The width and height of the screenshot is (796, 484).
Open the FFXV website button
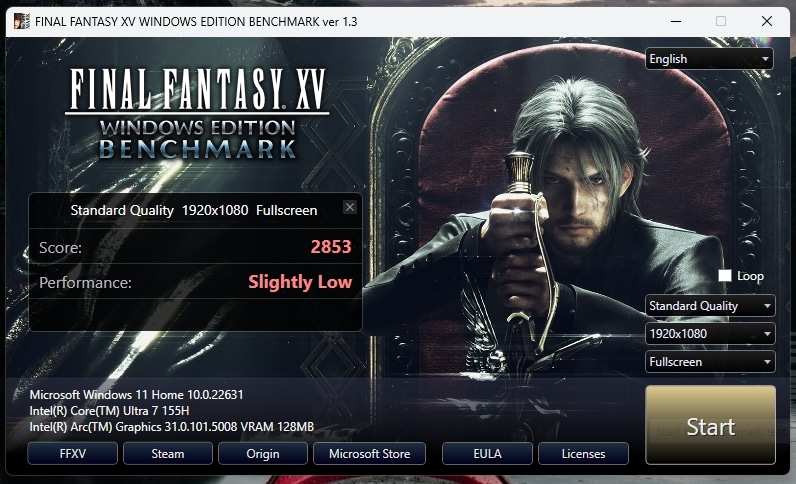point(73,454)
